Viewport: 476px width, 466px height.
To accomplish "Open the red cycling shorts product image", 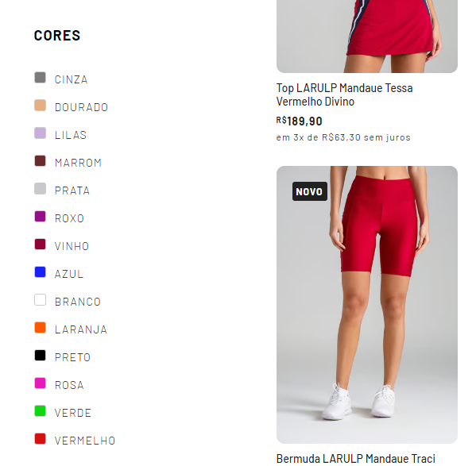I will tap(367, 305).
